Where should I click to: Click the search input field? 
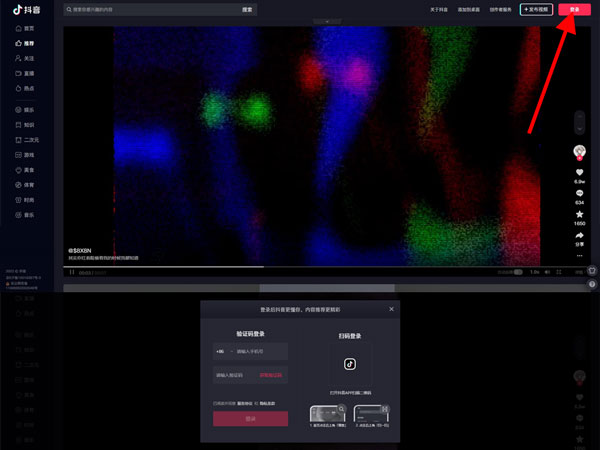tap(150, 9)
